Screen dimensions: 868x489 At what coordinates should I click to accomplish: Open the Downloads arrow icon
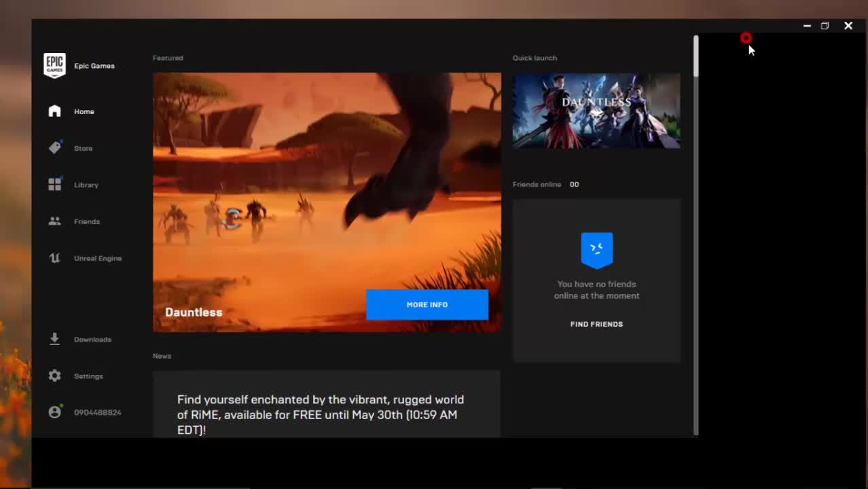coord(55,339)
